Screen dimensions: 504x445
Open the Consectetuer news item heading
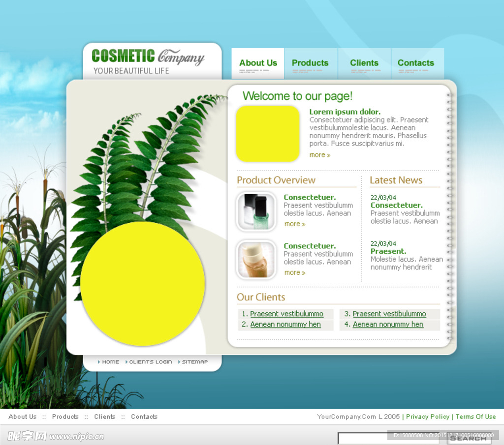point(396,205)
